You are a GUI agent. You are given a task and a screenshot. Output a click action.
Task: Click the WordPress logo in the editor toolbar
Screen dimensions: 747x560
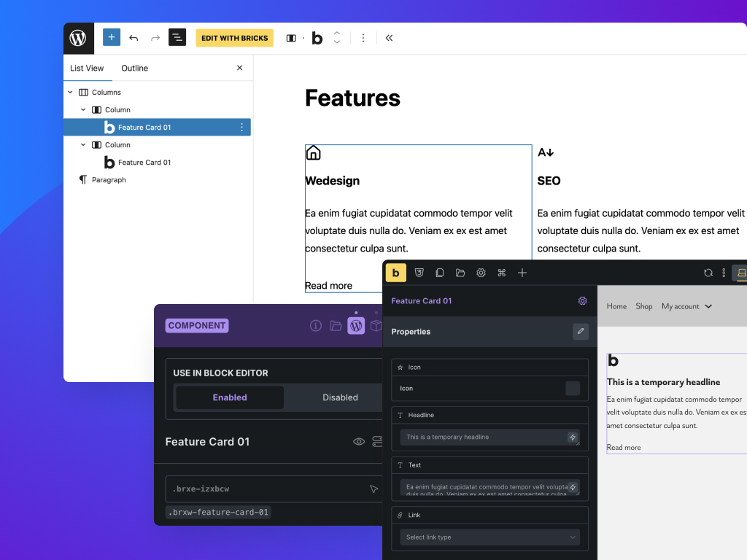(78, 38)
